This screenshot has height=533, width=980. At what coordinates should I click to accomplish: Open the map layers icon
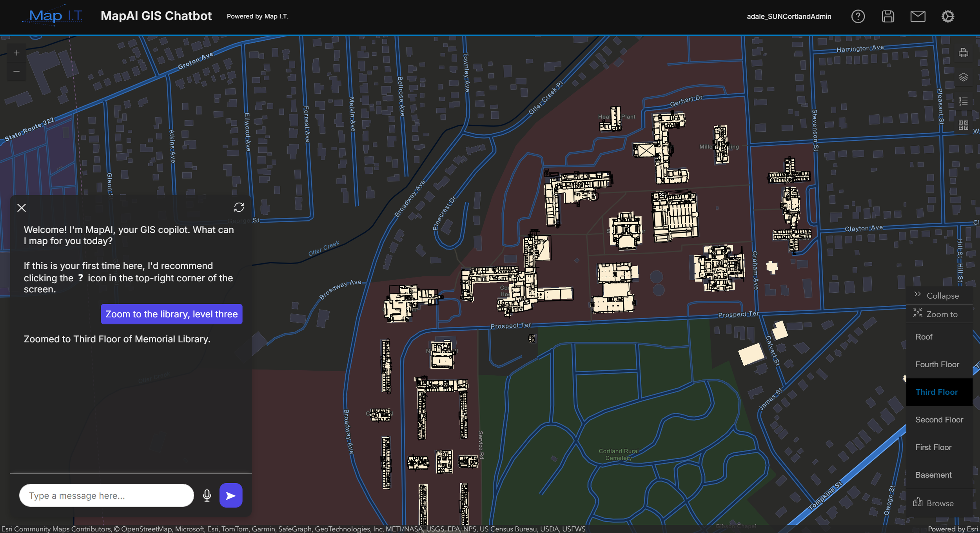click(x=963, y=77)
